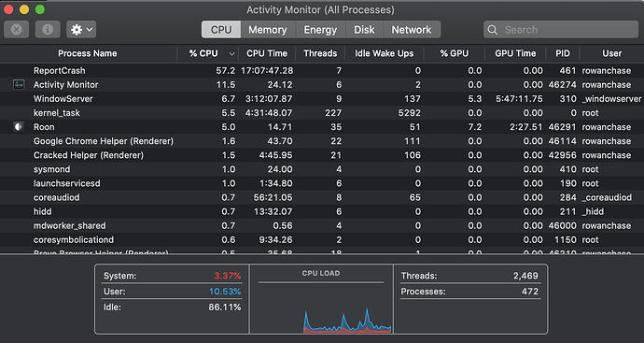644x343 pixels.
Task: Toggle % CPU column sort arrow
Action: pos(231,54)
